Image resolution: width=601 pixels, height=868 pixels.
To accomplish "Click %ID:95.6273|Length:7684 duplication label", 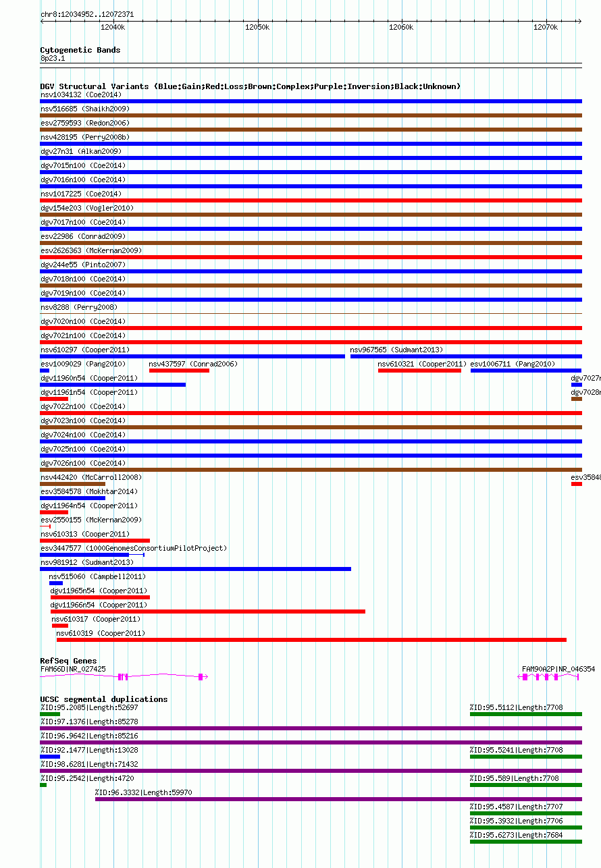I will 517,835.
